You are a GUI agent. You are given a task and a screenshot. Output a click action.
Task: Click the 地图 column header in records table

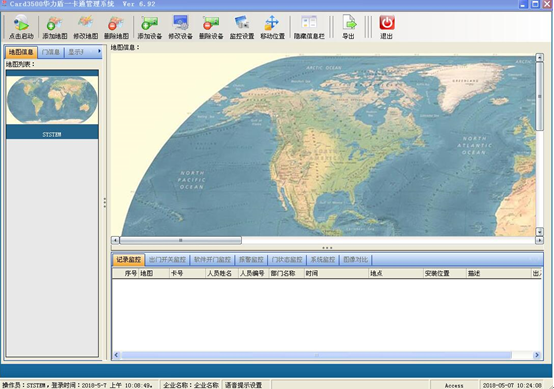154,273
